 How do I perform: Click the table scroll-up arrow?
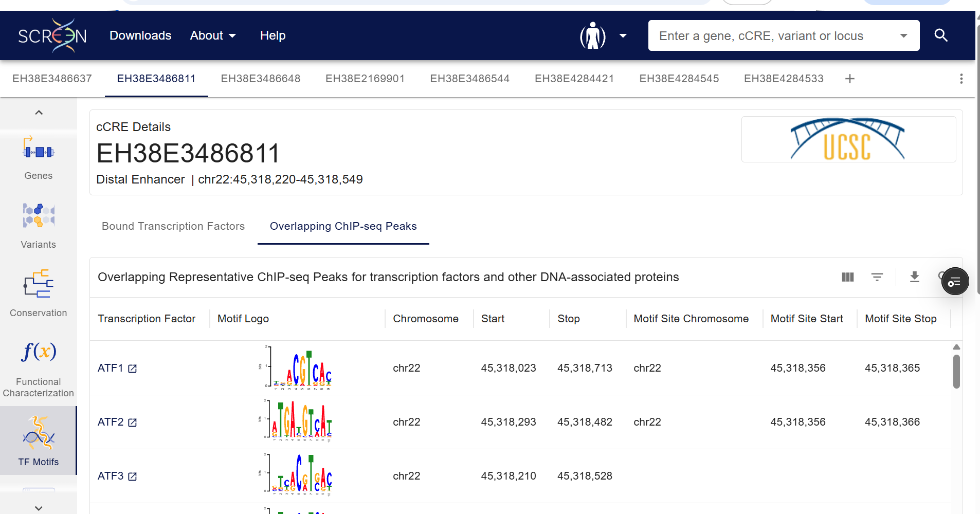(956, 347)
